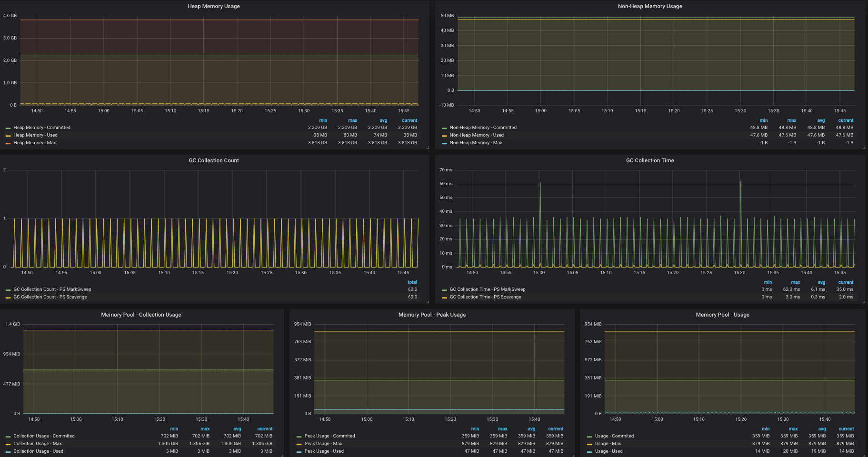
Task: Click the yellow swatch for Peak Usage - Max
Action: [299, 444]
